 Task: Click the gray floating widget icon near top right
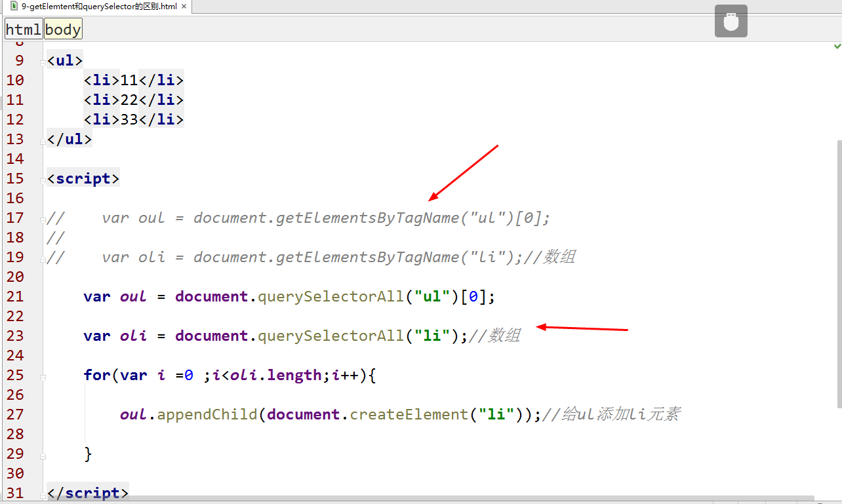click(731, 21)
